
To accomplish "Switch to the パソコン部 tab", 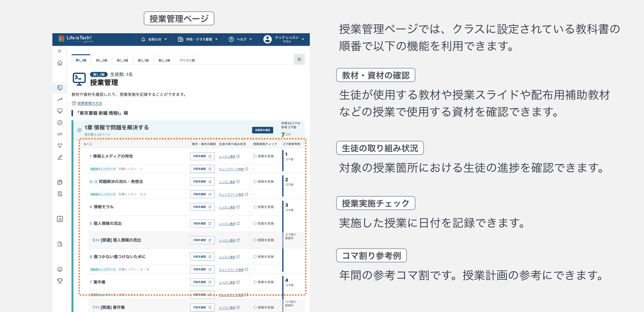I will (x=187, y=60).
